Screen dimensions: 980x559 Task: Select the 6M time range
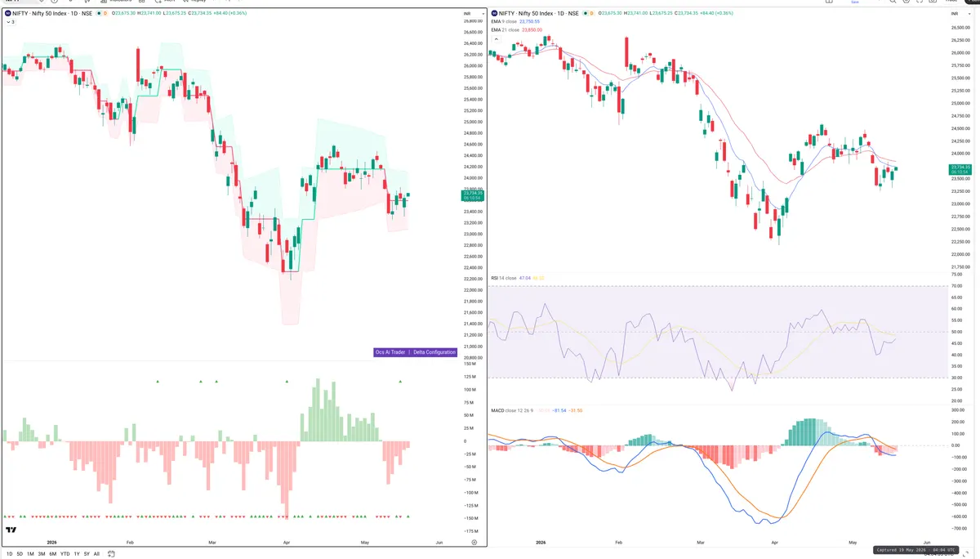pyautogui.click(x=52, y=554)
